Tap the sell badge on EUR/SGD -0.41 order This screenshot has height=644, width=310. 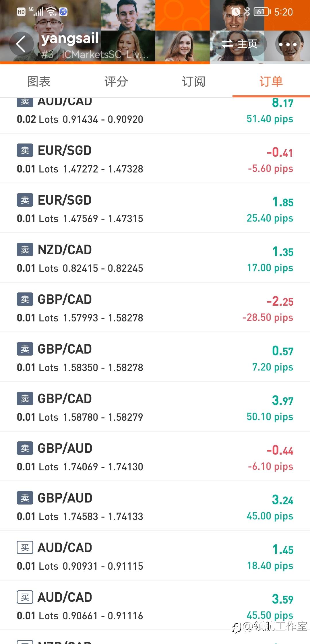click(x=25, y=150)
